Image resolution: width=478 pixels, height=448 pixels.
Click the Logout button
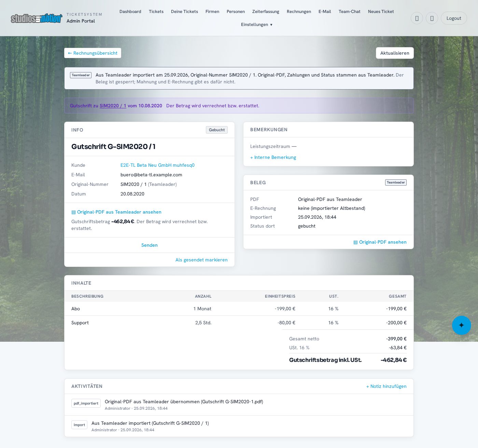coord(454,18)
